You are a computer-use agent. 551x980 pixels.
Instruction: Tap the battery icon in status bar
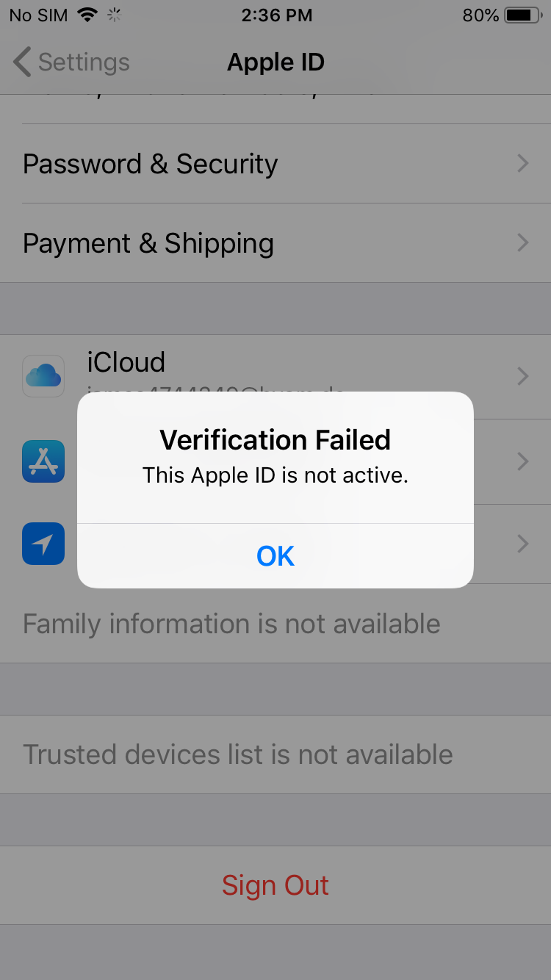point(522,15)
